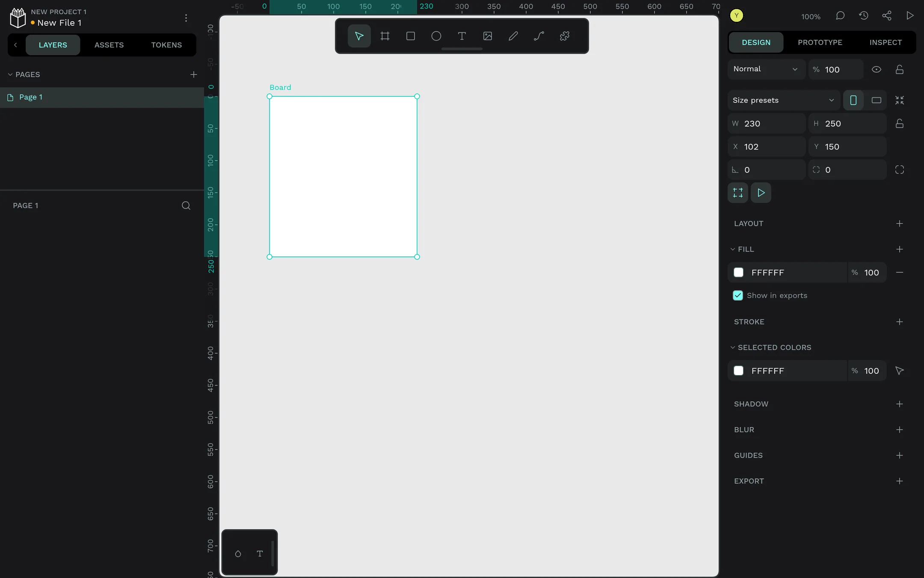The image size is (924, 578).
Task: Click the user avatar Y
Action: [x=736, y=16]
